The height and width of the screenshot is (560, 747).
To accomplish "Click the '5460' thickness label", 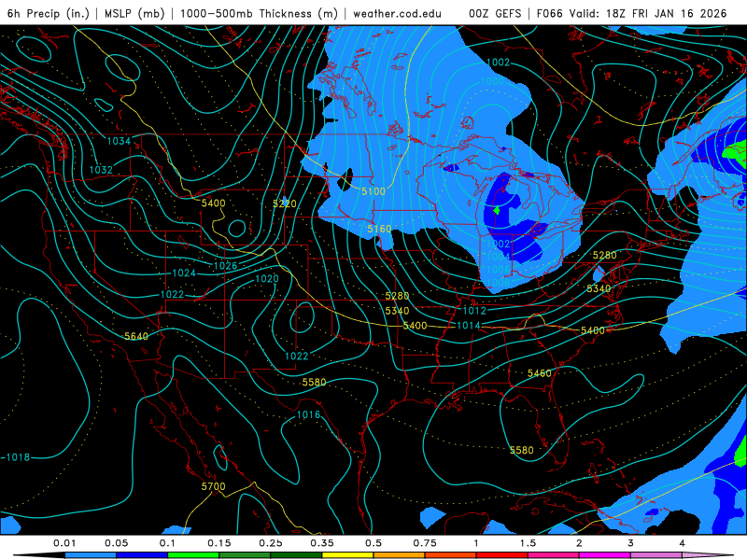I will tap(540, 373).
